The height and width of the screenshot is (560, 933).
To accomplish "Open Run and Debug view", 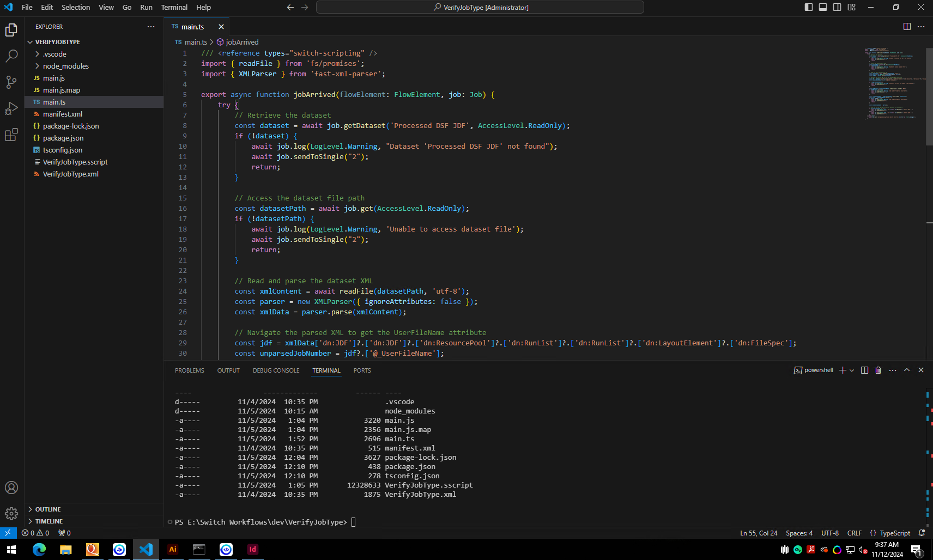I will [x=11, y=108].
